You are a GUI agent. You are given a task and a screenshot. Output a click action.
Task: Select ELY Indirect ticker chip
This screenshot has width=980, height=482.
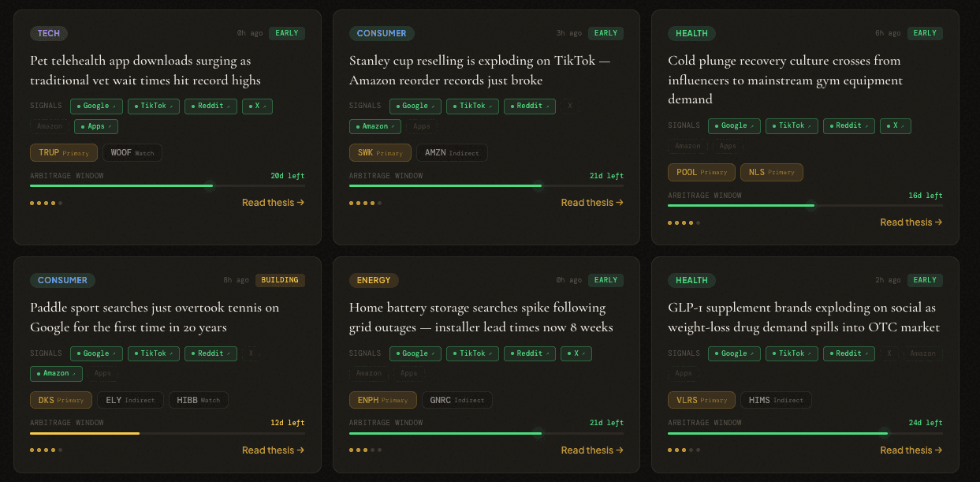(130, 400)
